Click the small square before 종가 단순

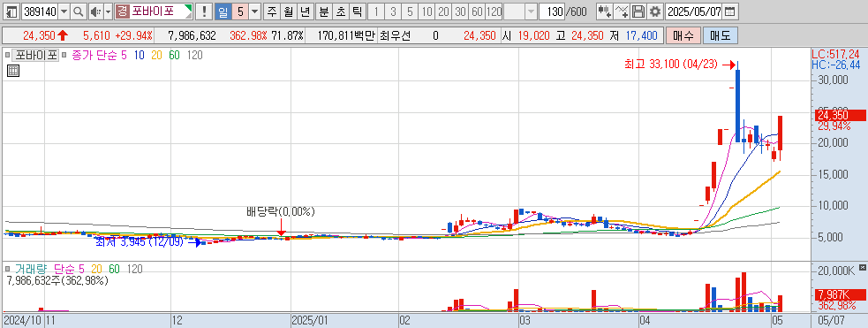(x=64, y=55)
